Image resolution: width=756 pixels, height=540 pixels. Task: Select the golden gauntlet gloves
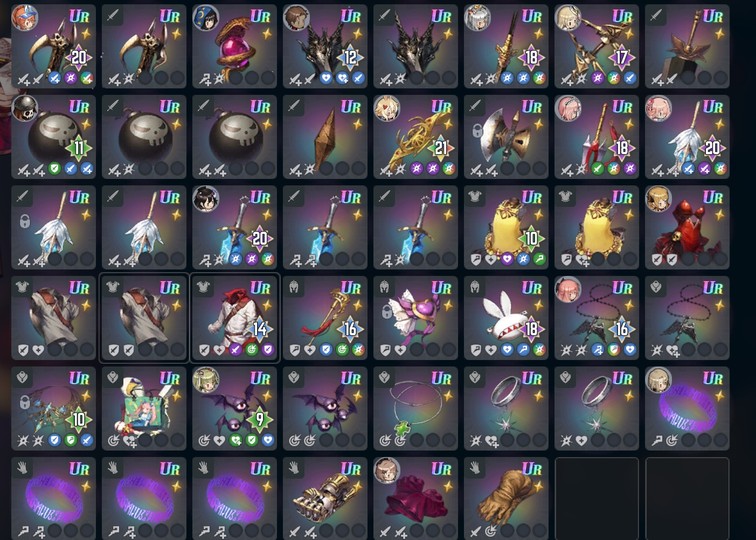325,499
